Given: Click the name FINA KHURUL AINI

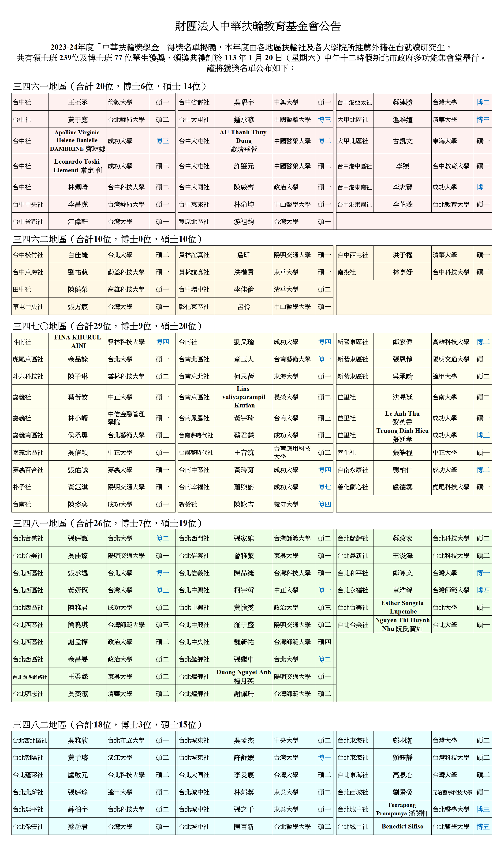Looking at the screenshot, I should [x=77, y=342].
